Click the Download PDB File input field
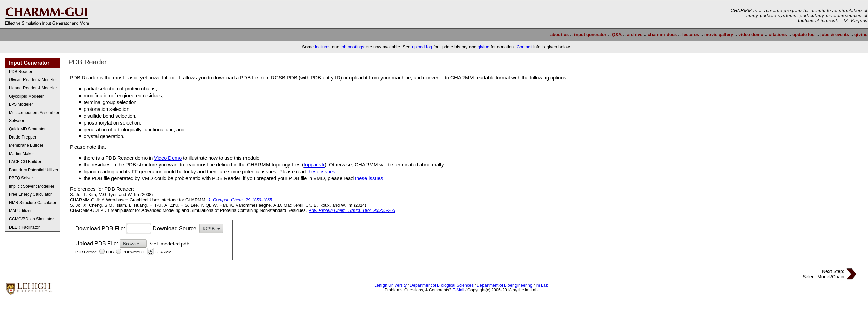Screen dimensions: 868x334 [x=139, y=229]
